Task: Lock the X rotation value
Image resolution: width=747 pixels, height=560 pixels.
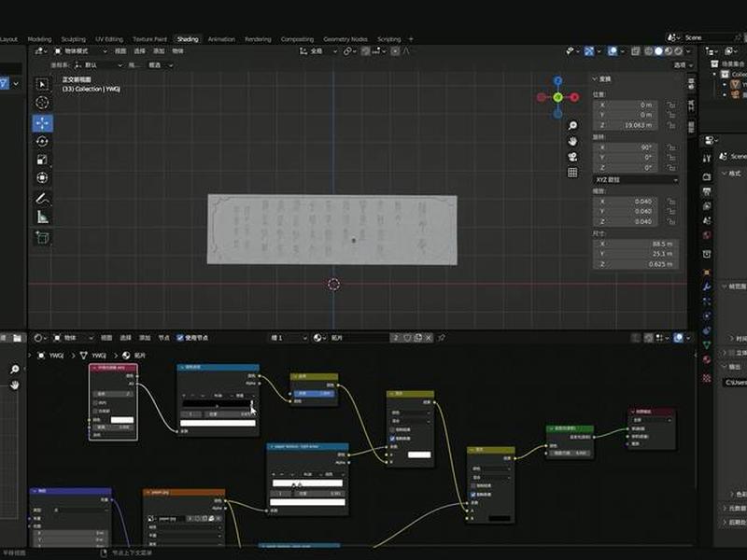Action: [671, 147]
